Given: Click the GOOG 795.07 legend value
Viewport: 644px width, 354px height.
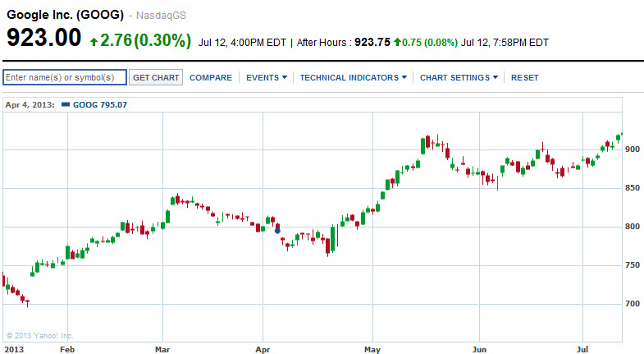Looking at the screenshot, I should 100,105.
